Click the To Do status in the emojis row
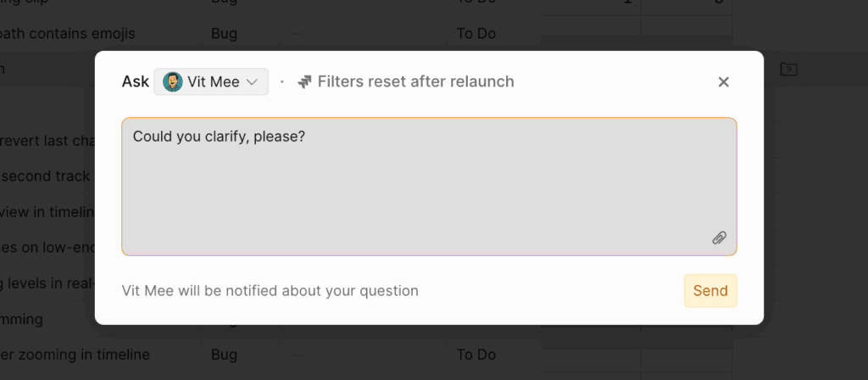Image resolution: width=868 pixels, height=380 pixels. (x=476, y=34)
